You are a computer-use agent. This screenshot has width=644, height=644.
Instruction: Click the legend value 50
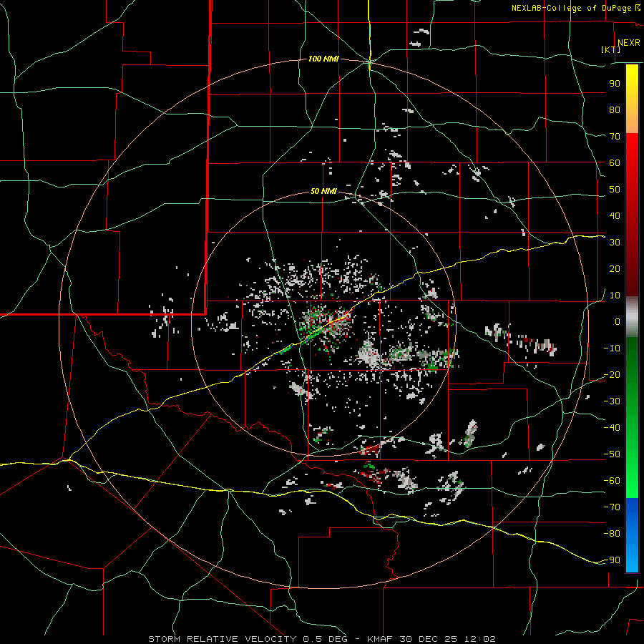(x=615, y=190)
